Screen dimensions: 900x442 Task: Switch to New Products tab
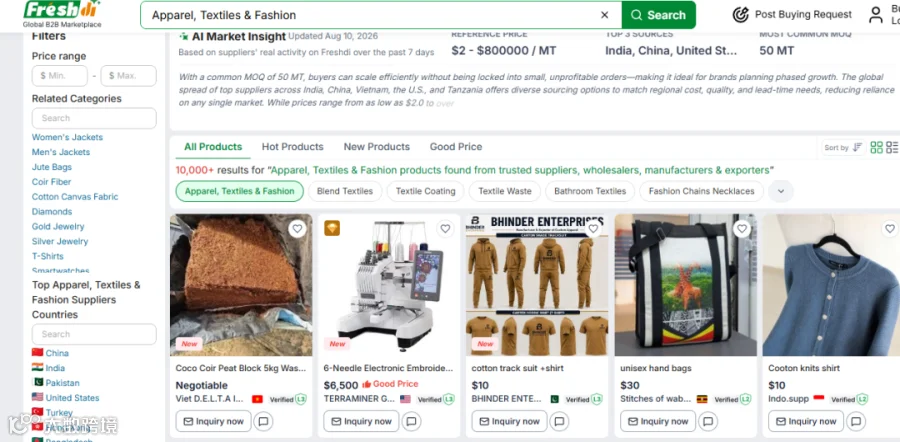(x=377, y=147)
